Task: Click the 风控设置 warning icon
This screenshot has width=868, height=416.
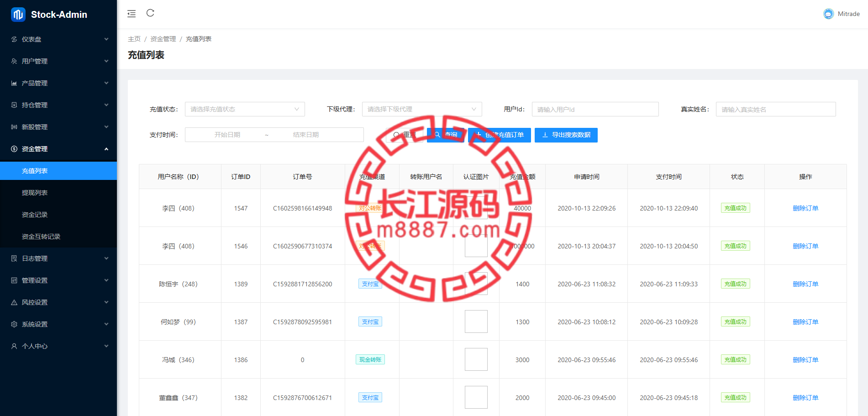Action: [14, 302]
